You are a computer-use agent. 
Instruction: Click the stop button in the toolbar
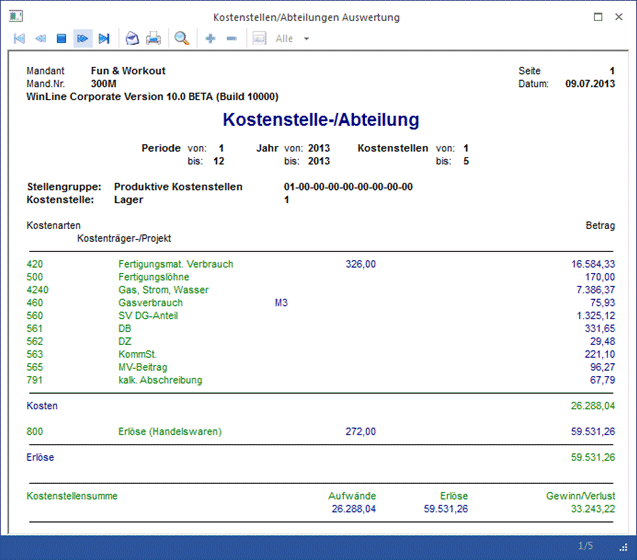click(x=62, y=38)
